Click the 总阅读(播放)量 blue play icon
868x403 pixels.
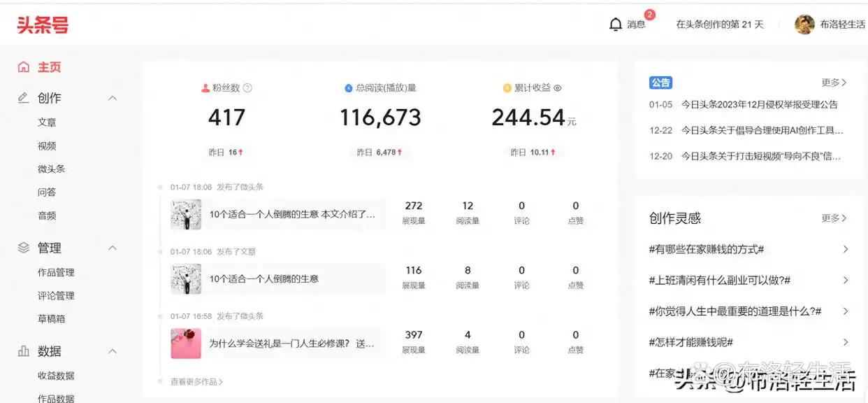point(348,87)
